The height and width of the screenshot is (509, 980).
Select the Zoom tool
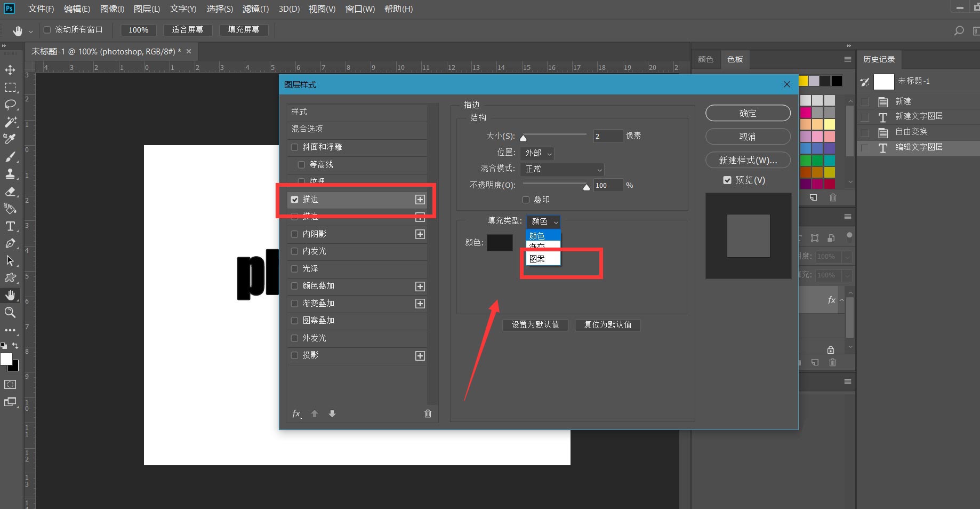coord(10,313)
